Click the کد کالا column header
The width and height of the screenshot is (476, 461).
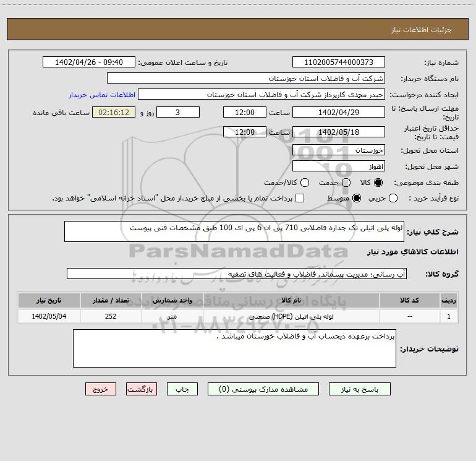pyautogui.click(x=409, y=300)
